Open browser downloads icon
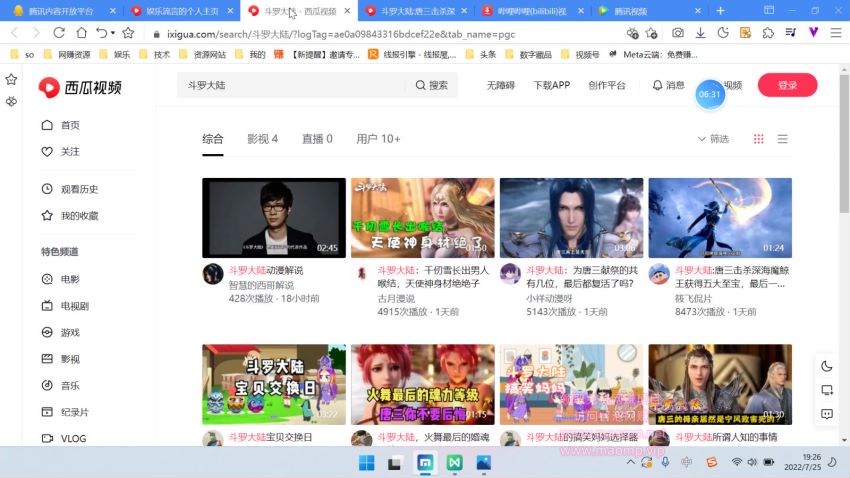 (x=700, y=33)
